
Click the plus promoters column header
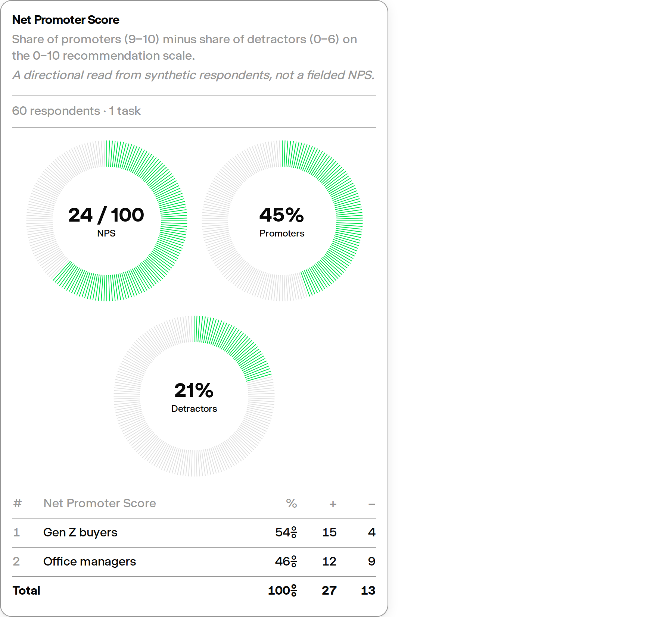333,504
